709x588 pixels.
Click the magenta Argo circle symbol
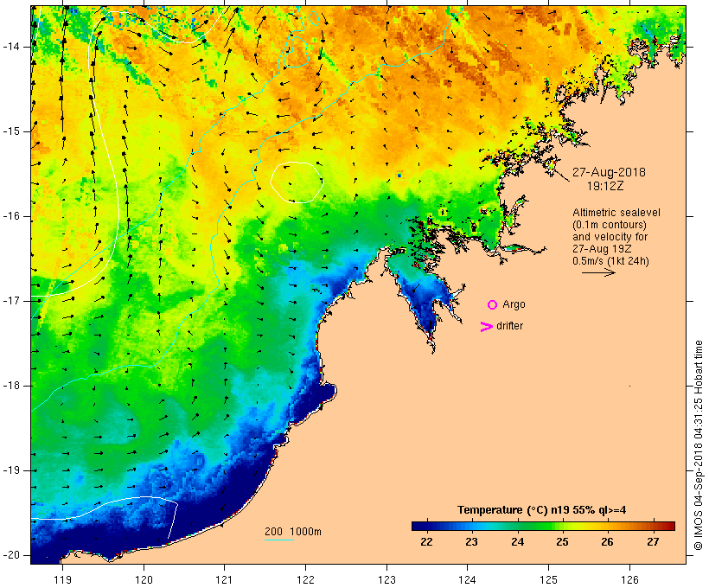click(x=493, y=305)
